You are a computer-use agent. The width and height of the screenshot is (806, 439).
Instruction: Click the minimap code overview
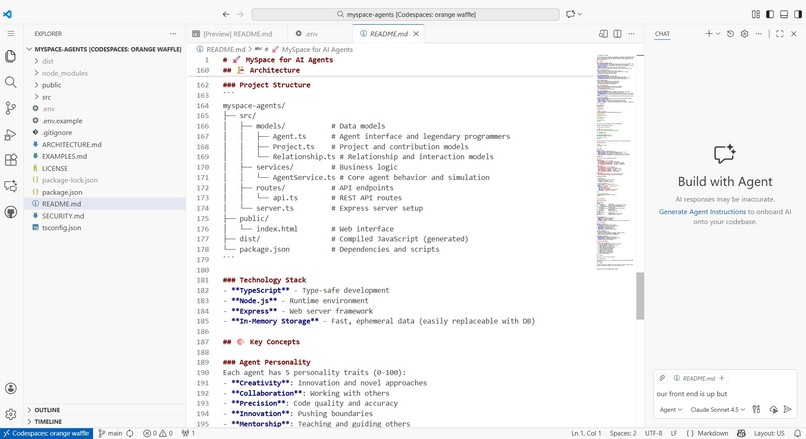pyautogui.click(x=615, y=162)
